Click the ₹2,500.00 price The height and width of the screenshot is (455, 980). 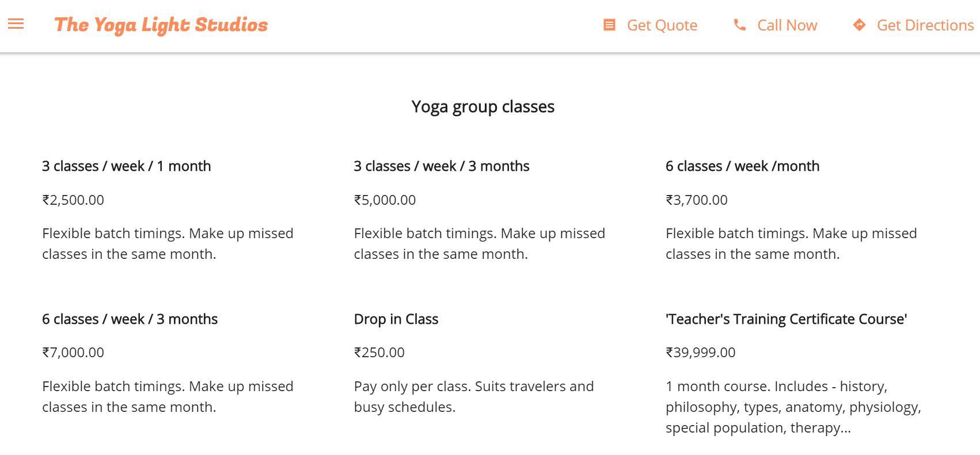[x=73, y=200]
